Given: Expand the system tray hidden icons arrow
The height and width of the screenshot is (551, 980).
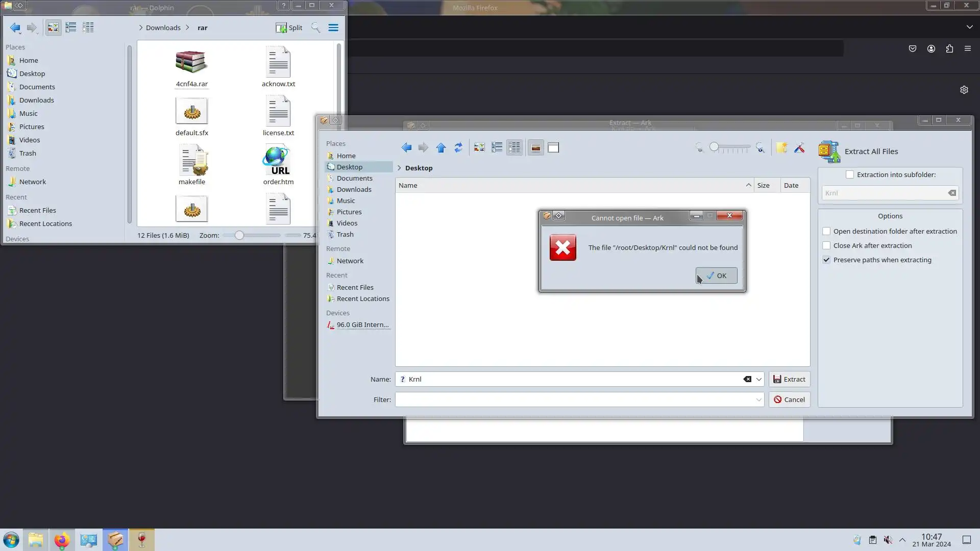Looking at the screenshot, I should tap(902, 540).
